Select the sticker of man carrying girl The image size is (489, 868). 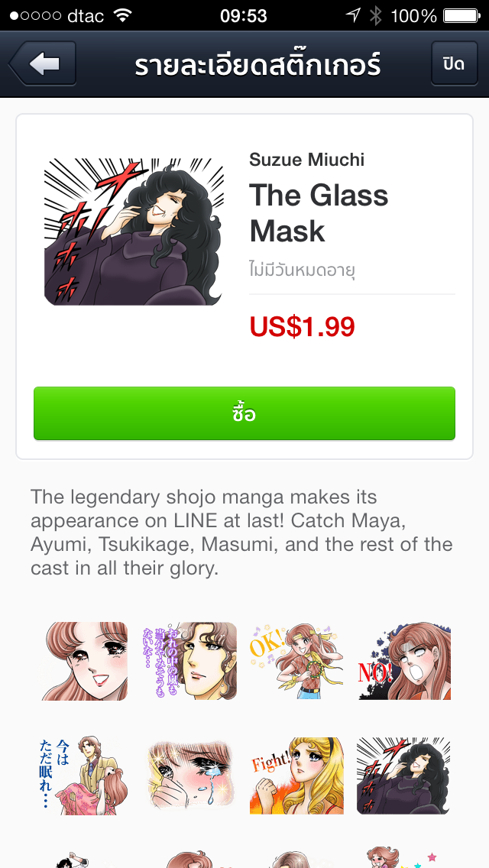click(x=83, y=775)
